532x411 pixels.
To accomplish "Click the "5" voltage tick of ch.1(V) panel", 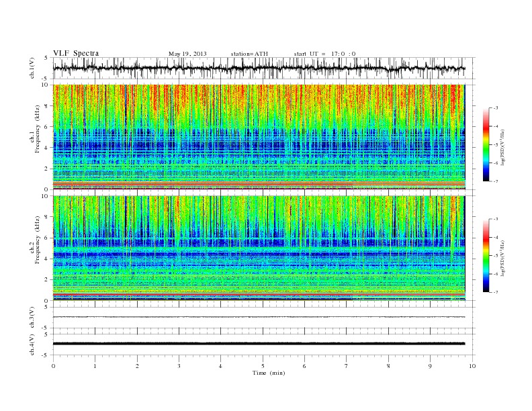I will 46,58.
